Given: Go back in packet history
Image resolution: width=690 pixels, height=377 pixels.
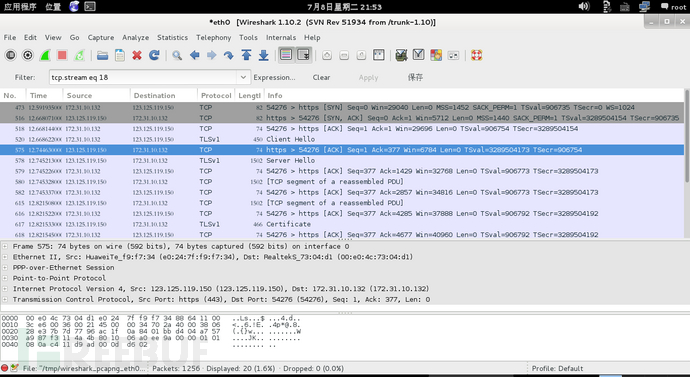Looking at the screenshot, I should coord(195,55).
